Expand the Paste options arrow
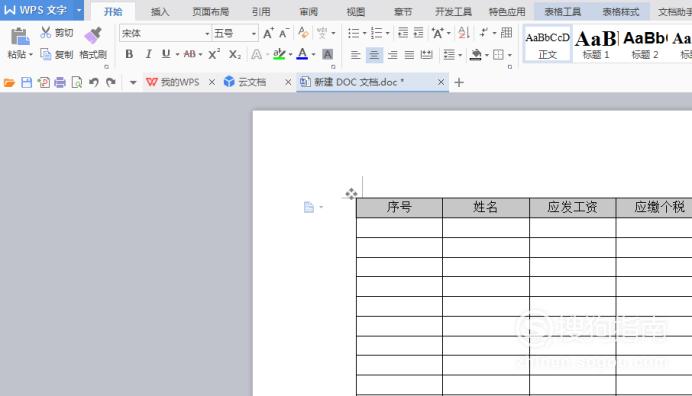 [x=31, y=55]
